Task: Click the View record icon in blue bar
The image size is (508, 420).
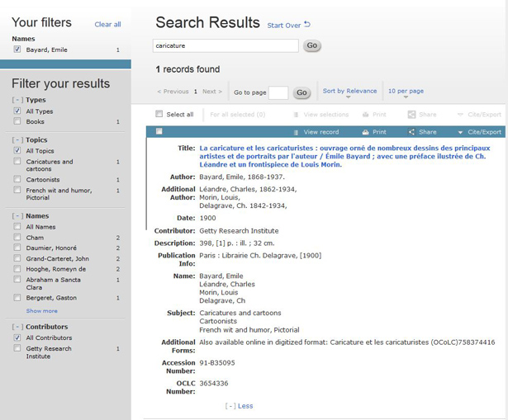Action: pos(296,132)
